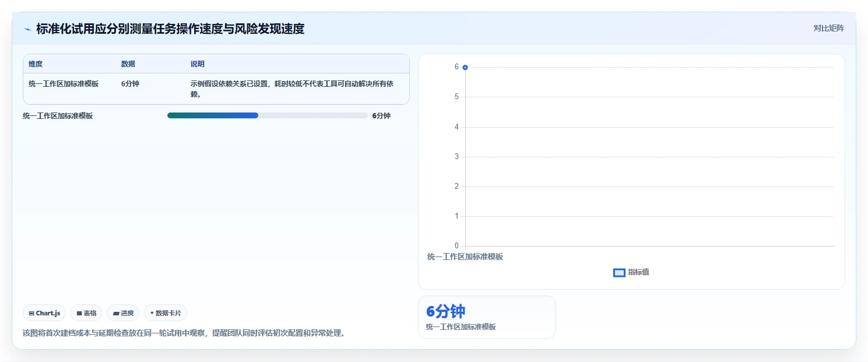
Task: Click the 6分钟 value beside progress bar
Action: click(x=381, y=116)
